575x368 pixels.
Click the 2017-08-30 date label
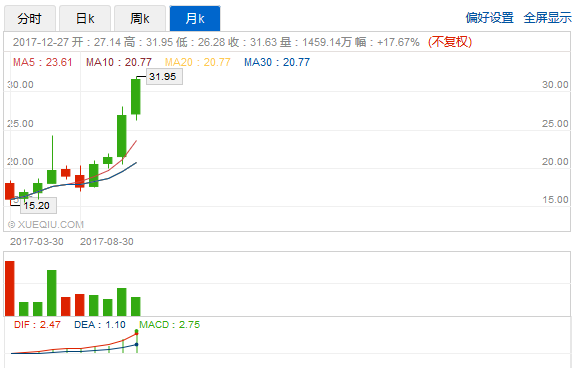tap(107, 242)
